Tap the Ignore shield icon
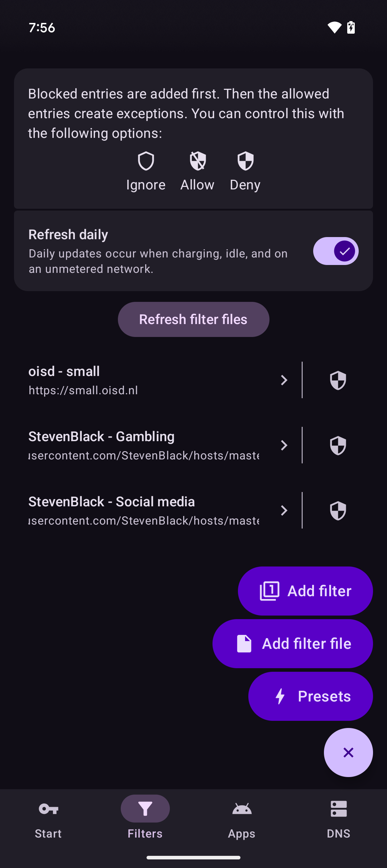Screen dimensions: 387x868 pyautogui.click(x=146, y=161)
